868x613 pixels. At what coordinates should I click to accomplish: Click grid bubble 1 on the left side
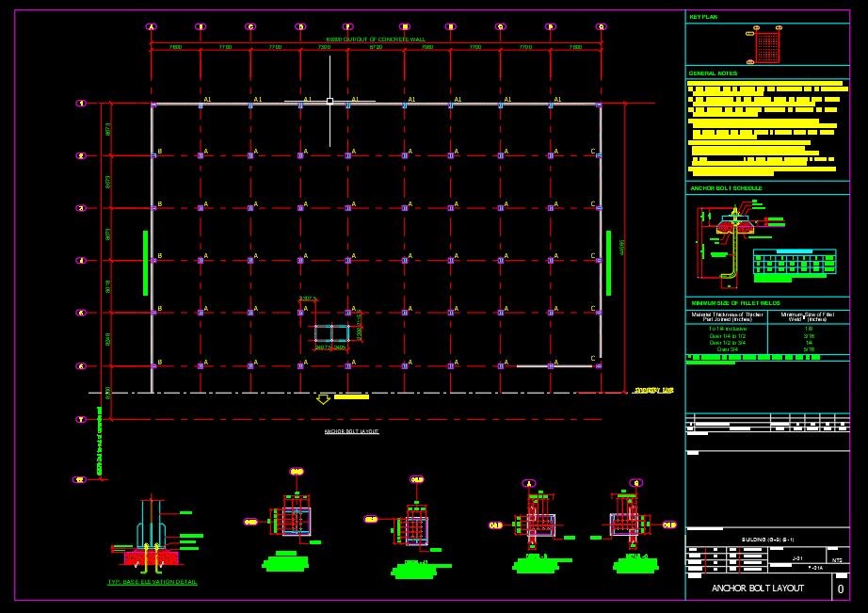tap(81, 103)
